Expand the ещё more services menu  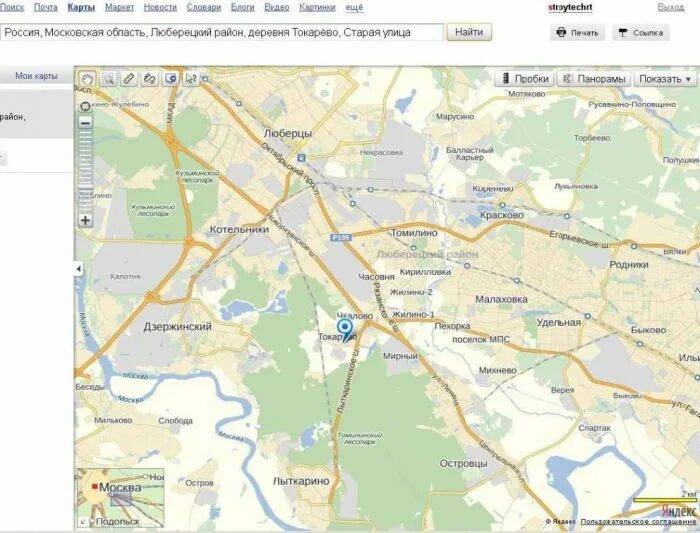tap(354, 8)
